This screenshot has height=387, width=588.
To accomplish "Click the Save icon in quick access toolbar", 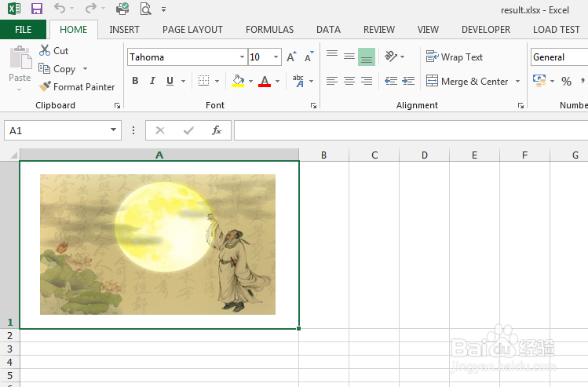I will 36,9.
